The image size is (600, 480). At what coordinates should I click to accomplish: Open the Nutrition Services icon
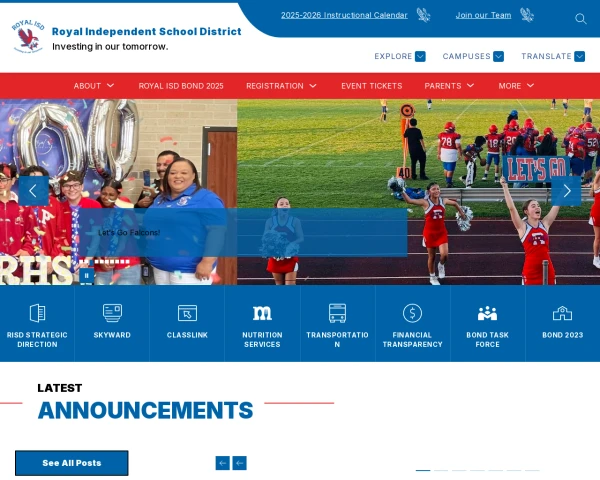[262, 313]
